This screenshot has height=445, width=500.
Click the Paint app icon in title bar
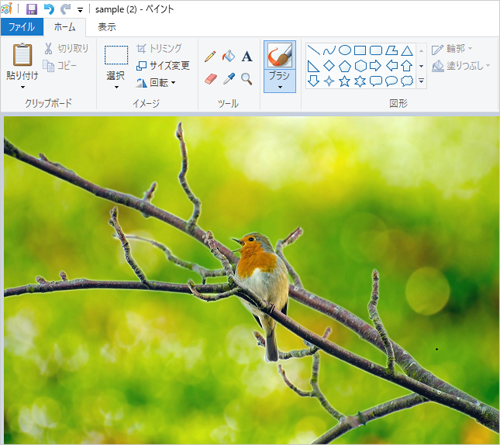click(7, 9)
